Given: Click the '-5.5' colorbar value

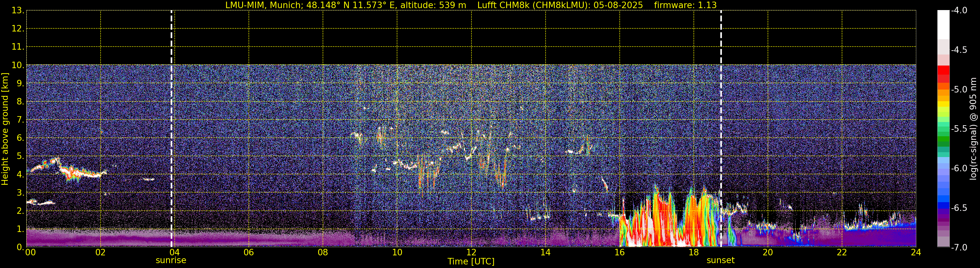Looking at the screenshot, I should click(x=959, y=129).
